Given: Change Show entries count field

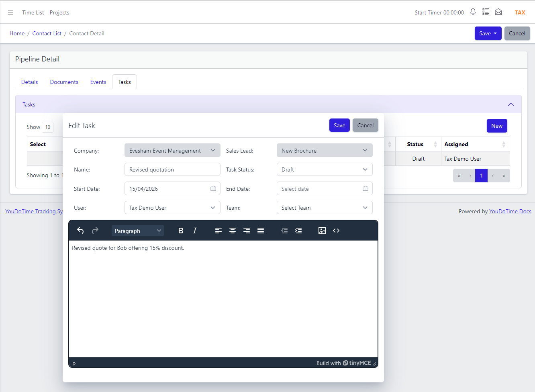Looking at the screenshot, I should click(47, 127).
